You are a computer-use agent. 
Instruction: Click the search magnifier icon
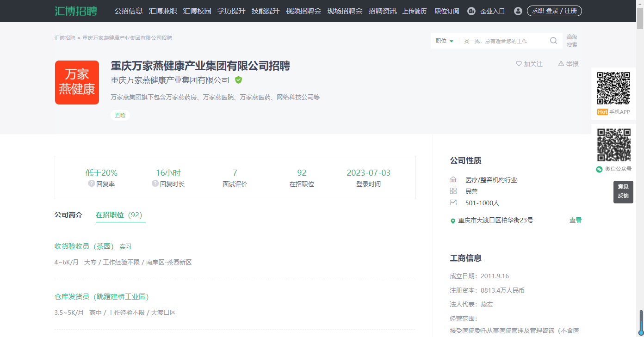point(553,41)
